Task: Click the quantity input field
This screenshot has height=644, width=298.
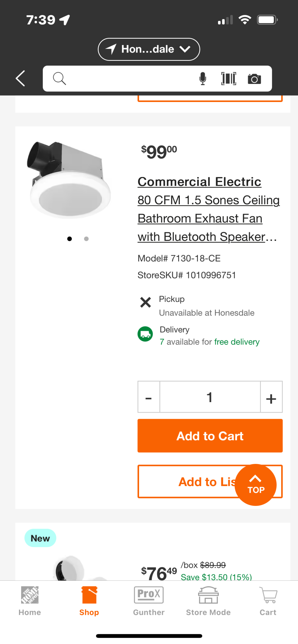Action: (x=210, y=397)
